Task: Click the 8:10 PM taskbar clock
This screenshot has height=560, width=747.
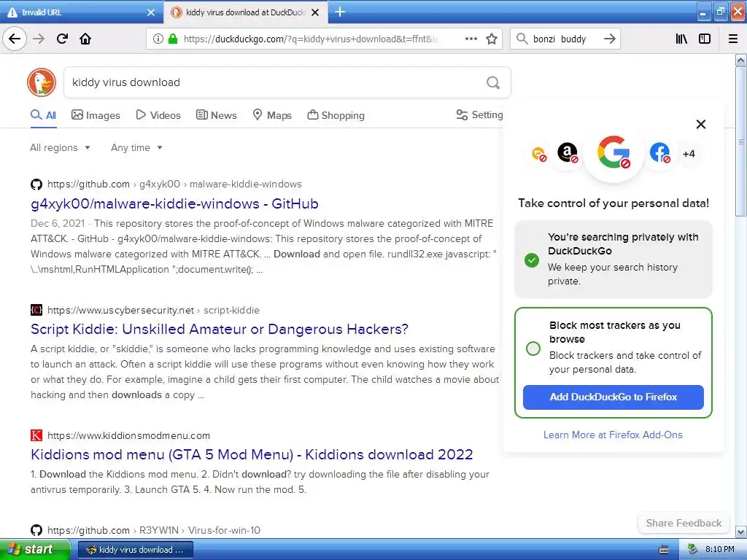Action: 720,550
